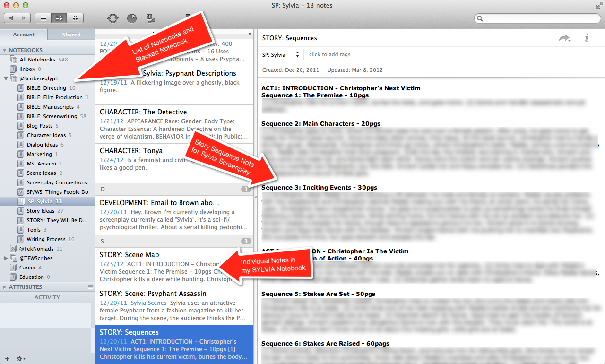Collapse the @Scribereglyph notebook stack
This screenshot has width=605, height=364.
6,78
